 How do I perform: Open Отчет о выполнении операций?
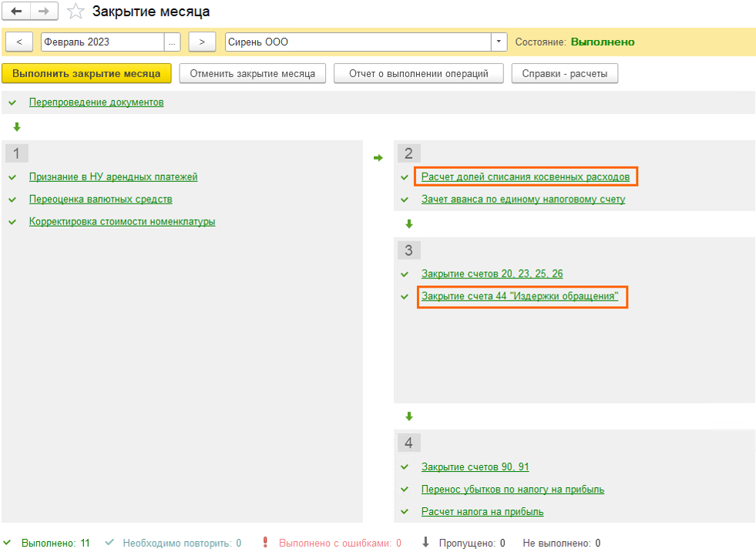tap(418, 73)
